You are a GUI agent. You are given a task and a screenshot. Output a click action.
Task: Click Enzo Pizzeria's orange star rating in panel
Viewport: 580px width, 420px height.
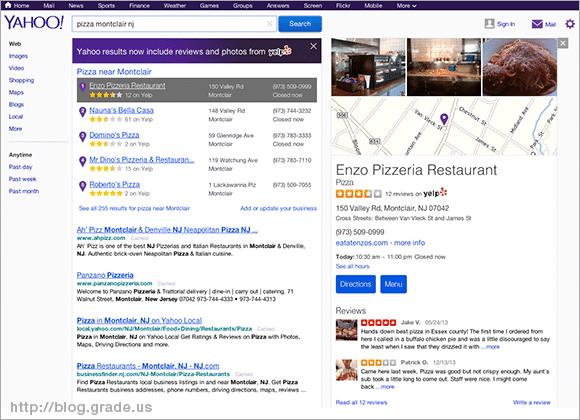[x=358, y=193]
